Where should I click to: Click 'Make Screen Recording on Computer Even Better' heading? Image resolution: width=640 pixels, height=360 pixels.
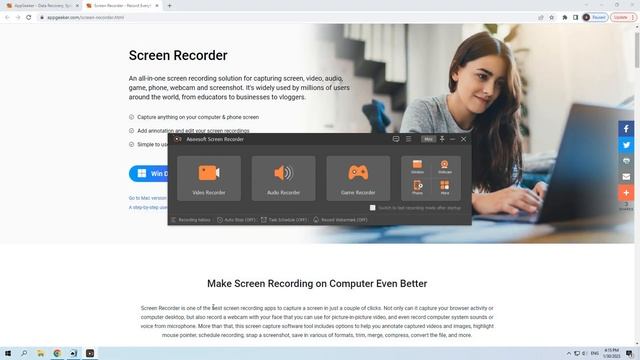pos(317,284)
